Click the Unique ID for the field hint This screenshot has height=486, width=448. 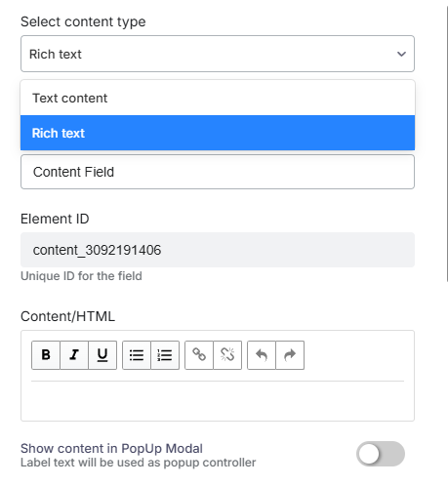coord(81,276)
